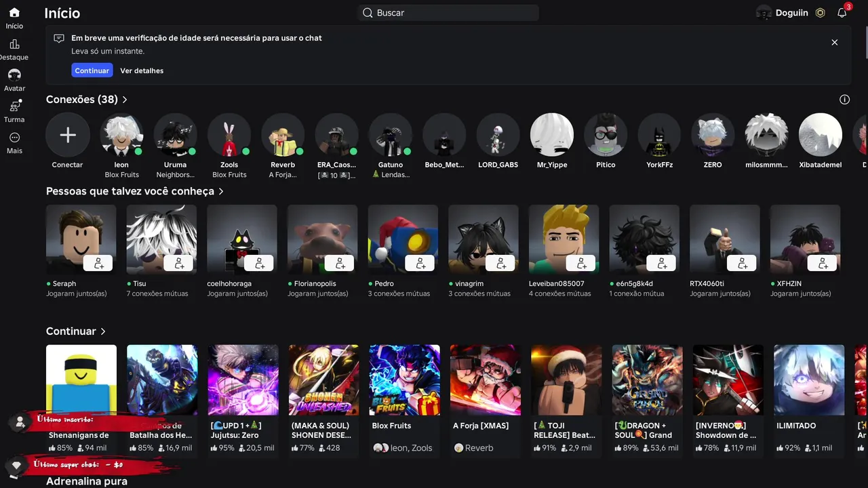Open the INVERNO Showdown game thumbnail
The width and height of the screenshot is (868, 488).
728,380
